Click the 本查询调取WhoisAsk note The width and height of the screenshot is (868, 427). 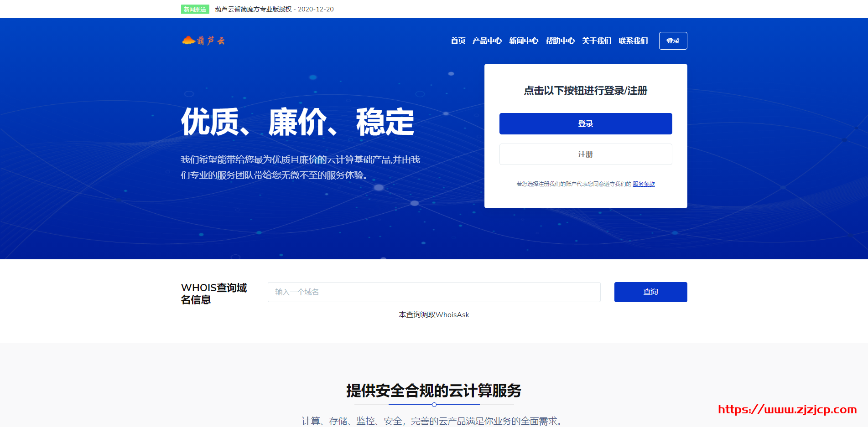coord(434,315)
